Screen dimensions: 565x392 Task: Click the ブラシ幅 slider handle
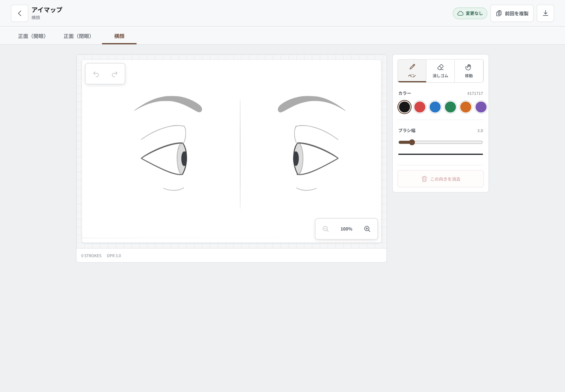tap(412, 142)
